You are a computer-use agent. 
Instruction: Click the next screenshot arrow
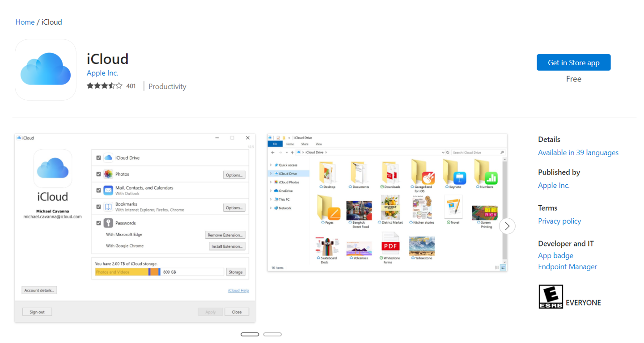point(507,226)
